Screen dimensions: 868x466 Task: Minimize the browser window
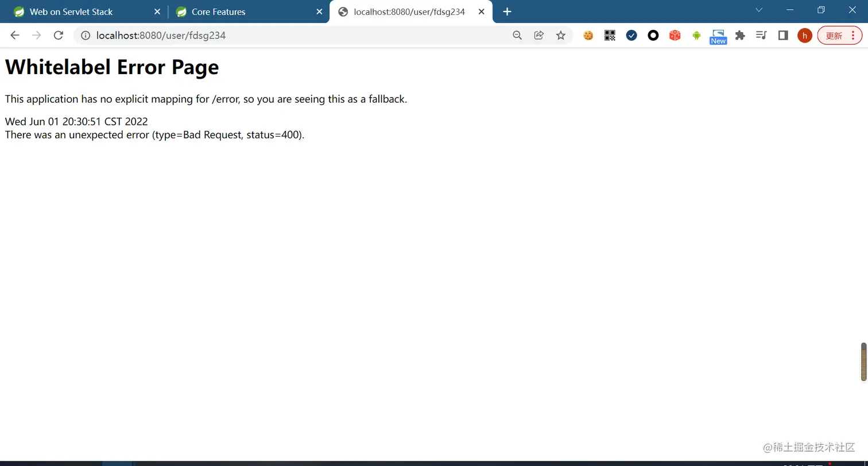tap(790, 10)
